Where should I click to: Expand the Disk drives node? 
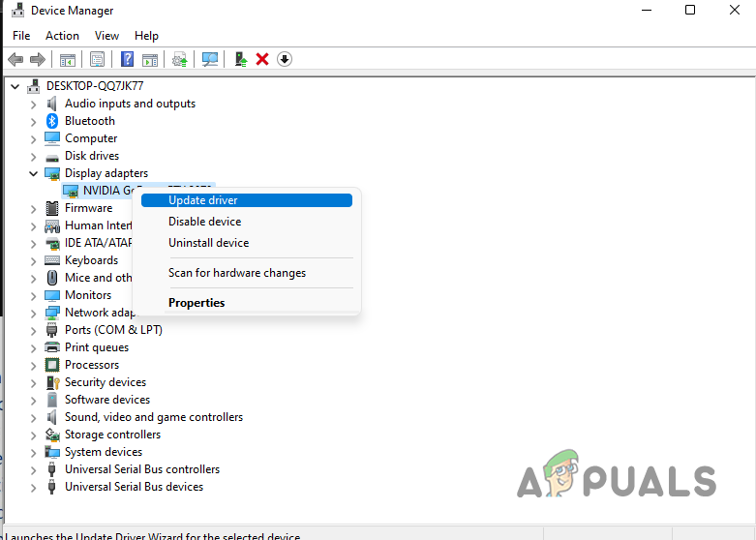[x=33, y=157]
